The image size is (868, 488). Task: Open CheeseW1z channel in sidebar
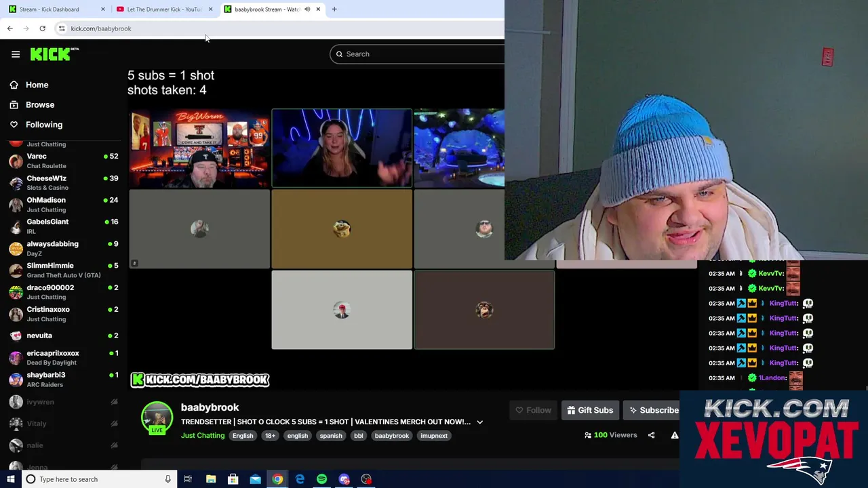64,182
